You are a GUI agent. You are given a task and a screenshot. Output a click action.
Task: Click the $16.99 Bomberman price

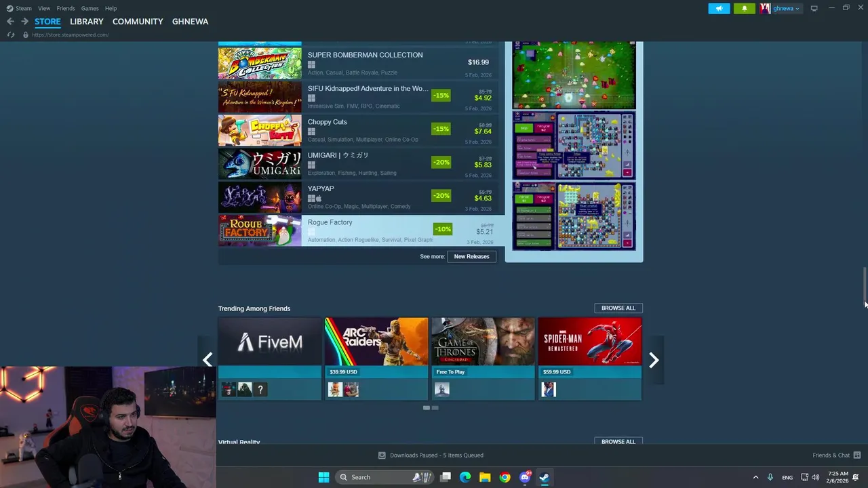click(478, 62)
